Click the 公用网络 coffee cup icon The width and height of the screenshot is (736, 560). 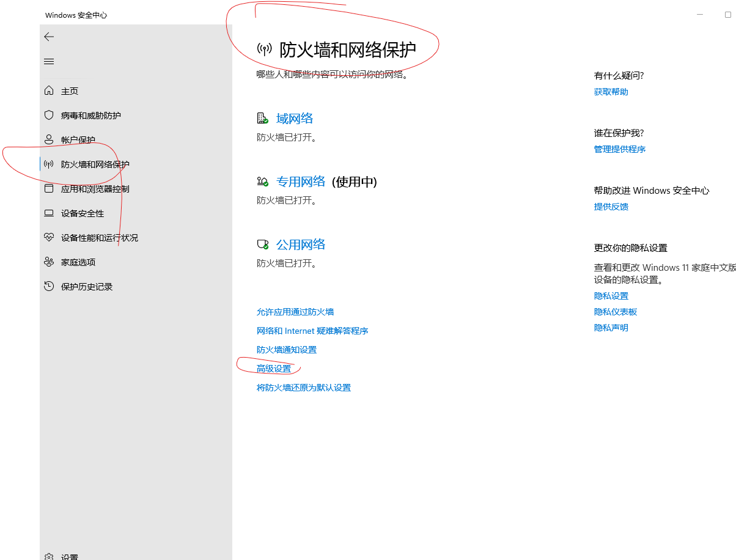point(263,245)
